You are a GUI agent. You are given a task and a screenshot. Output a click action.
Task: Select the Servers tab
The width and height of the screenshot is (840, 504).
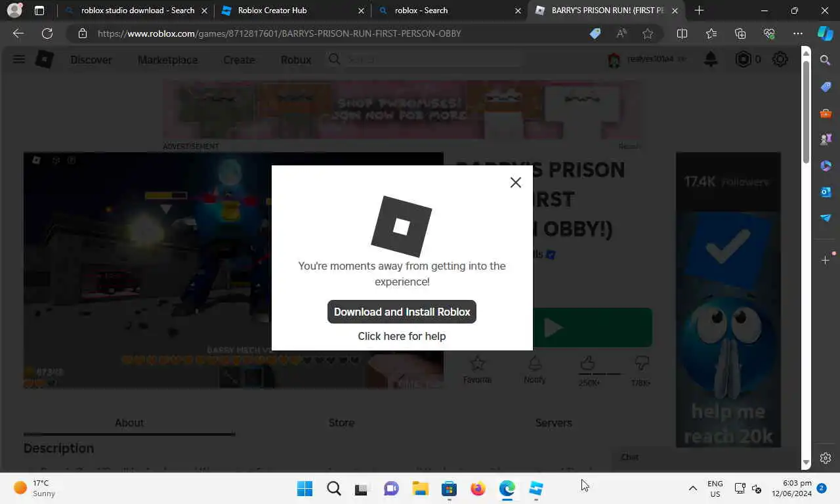tap(553, 423)
